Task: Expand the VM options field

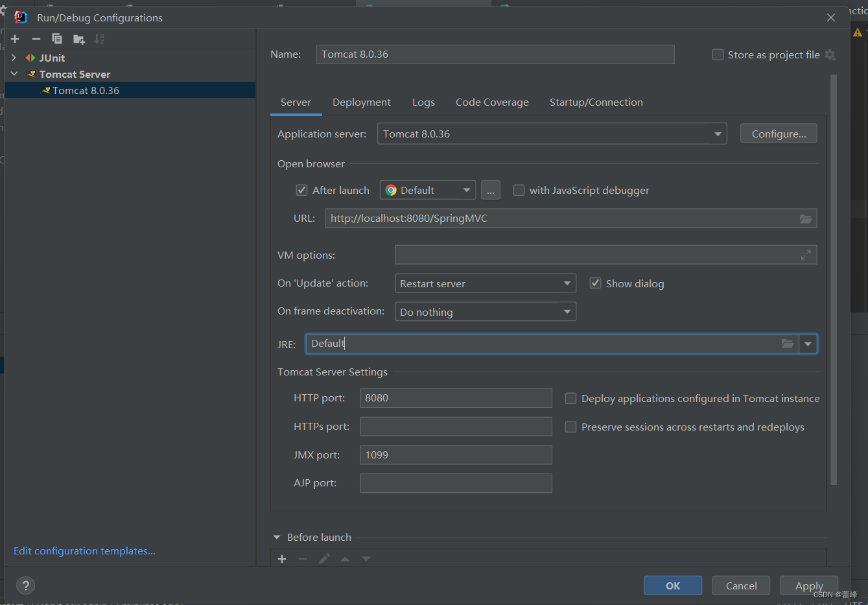Action: point(806,255)
